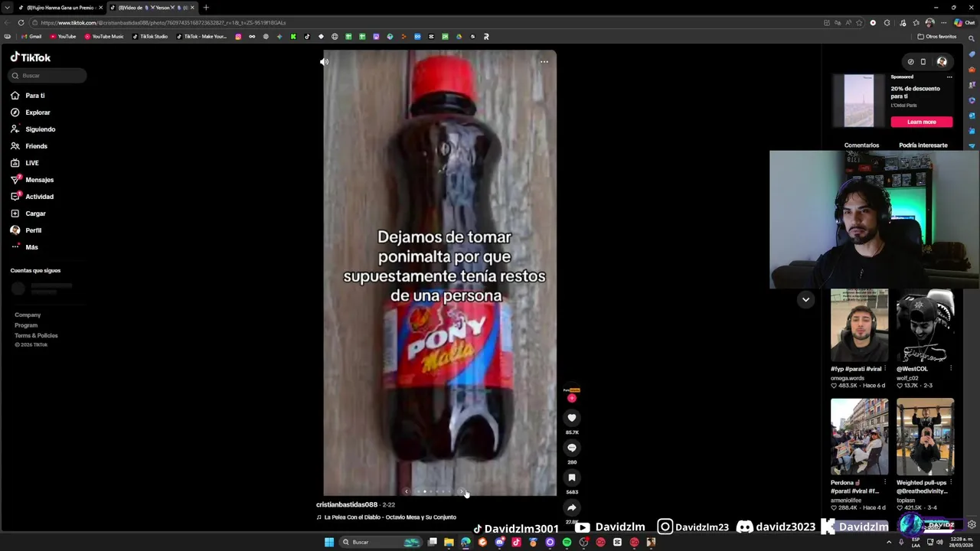980x551 pixels.
Task: Follow author with pink plus button
Action: (x=572, y=398)
